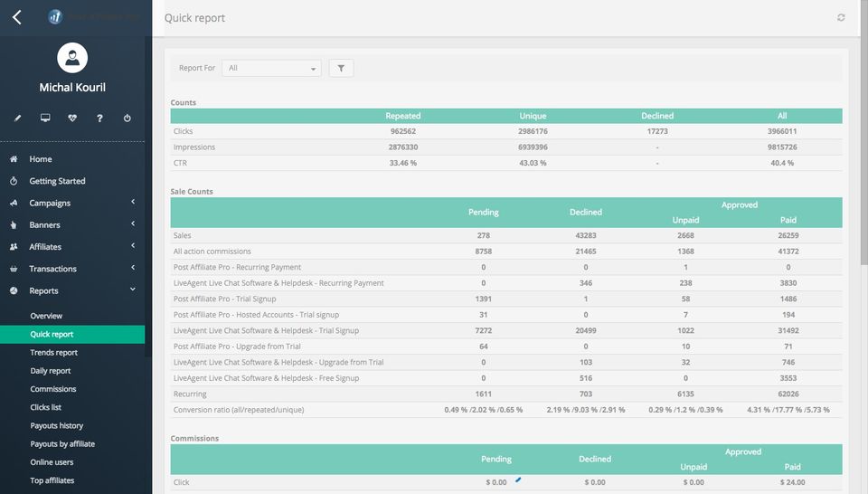Screen dimensions: 868x494
Task: Click Conversion ratio row label
Action: click(239, 410)
